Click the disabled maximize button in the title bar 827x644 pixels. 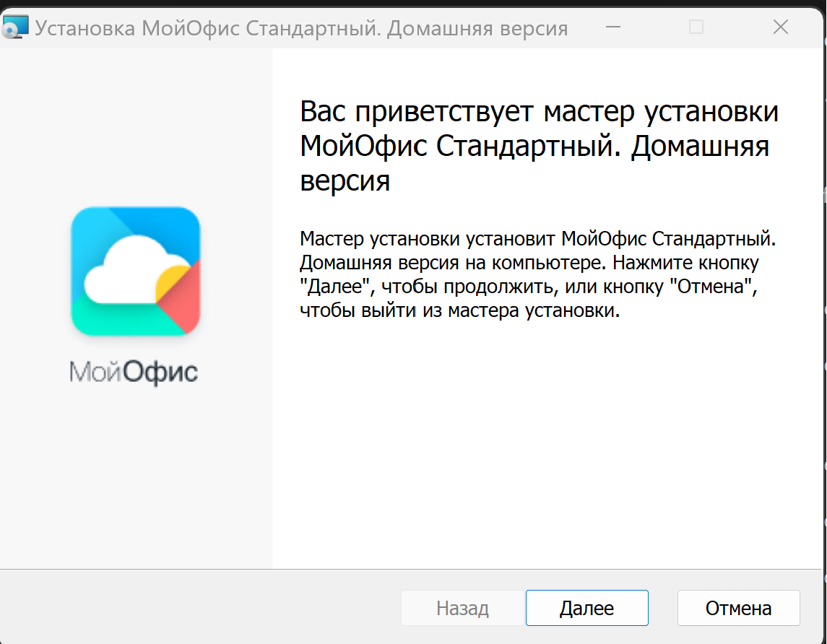tap(696, 28)
